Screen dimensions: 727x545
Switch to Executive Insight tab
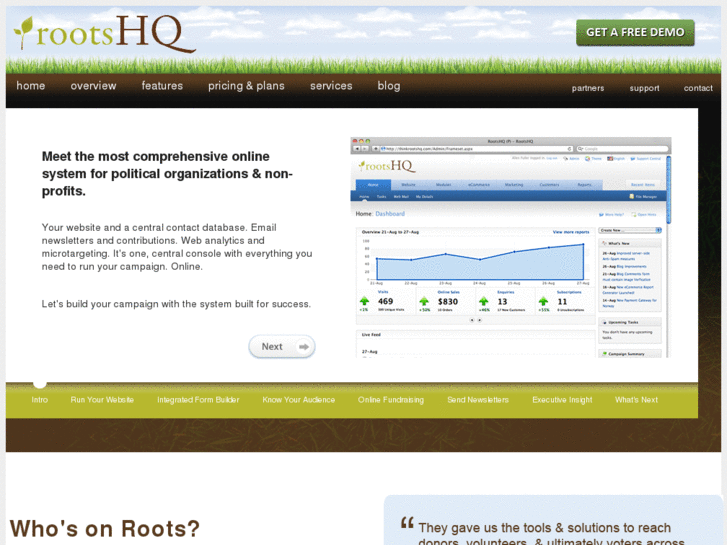562,400
